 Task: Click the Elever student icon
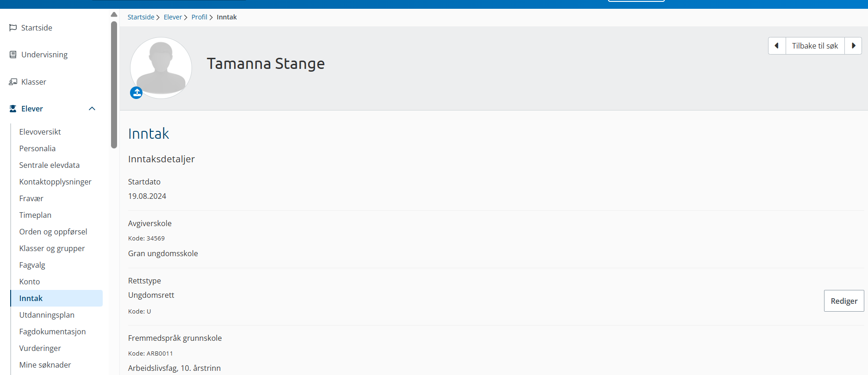click(13, 109)
